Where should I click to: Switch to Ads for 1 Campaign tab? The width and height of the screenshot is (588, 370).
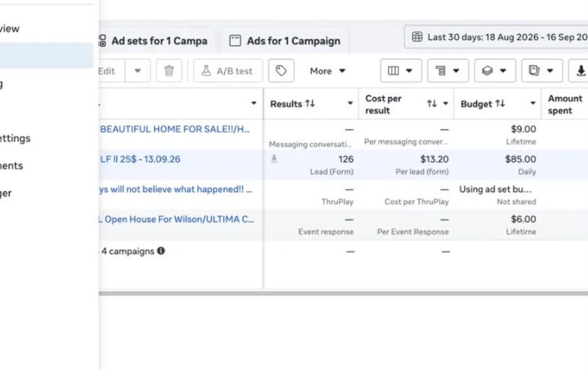pos(285,40)
